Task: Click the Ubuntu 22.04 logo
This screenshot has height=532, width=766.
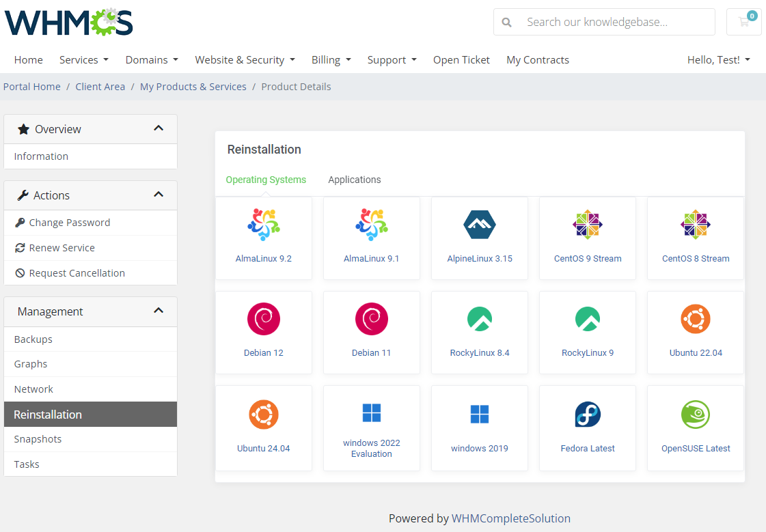Action: 696,319
